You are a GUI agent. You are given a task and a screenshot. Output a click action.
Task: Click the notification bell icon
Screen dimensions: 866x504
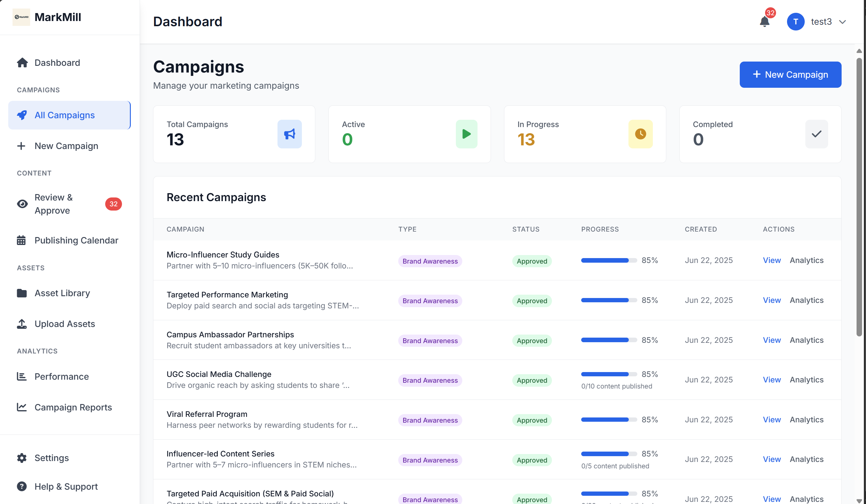pyautogui.click(x=764, y=22)
